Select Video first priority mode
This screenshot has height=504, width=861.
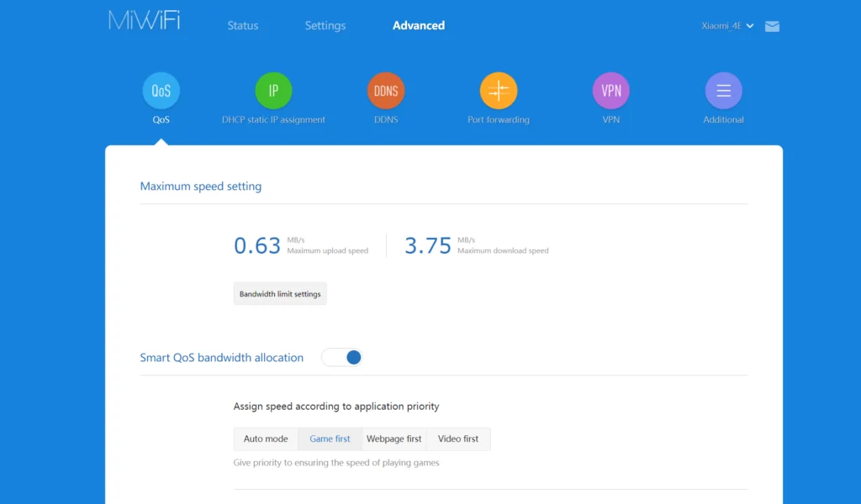tap(458, 439)
